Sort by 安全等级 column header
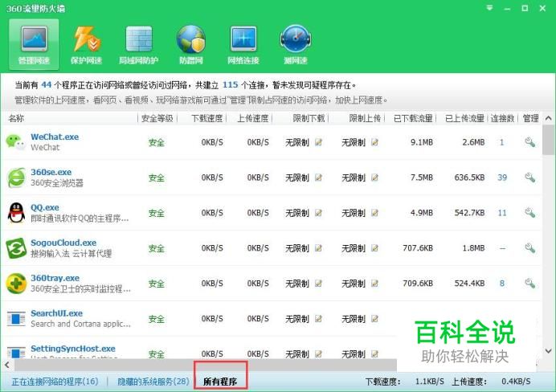The image size is (556, 392). (x=157, y=118)
